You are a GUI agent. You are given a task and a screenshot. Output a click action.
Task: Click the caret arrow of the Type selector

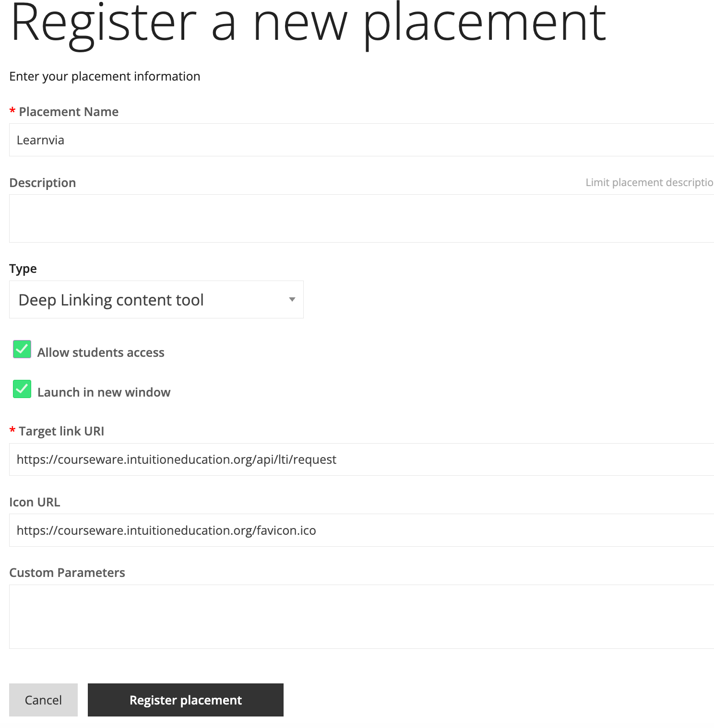[x=292, y=300]
